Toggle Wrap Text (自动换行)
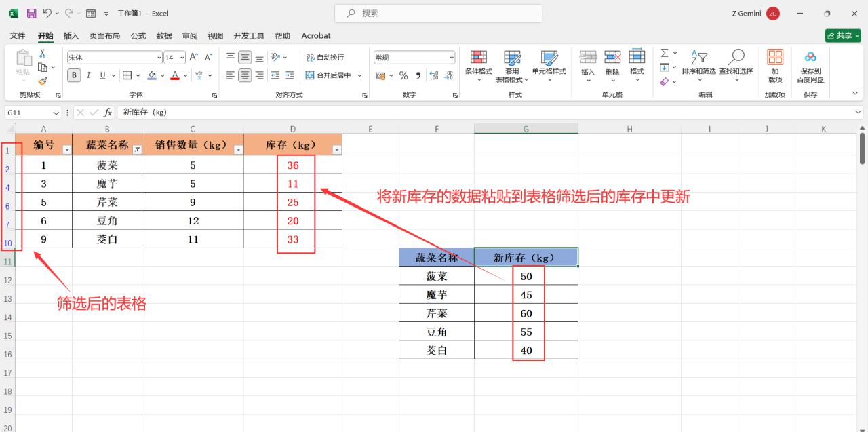 [325, 57]
